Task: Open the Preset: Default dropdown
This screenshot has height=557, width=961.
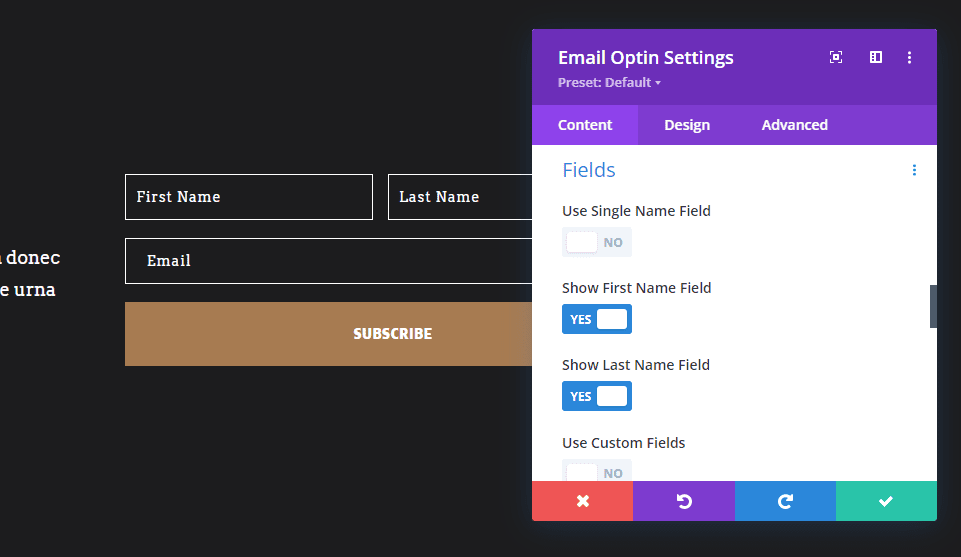Action: [609, 83]
